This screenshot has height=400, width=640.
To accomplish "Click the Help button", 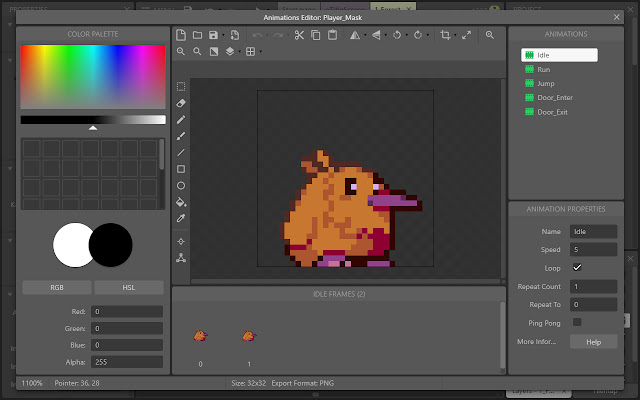I will pos(593,342).
